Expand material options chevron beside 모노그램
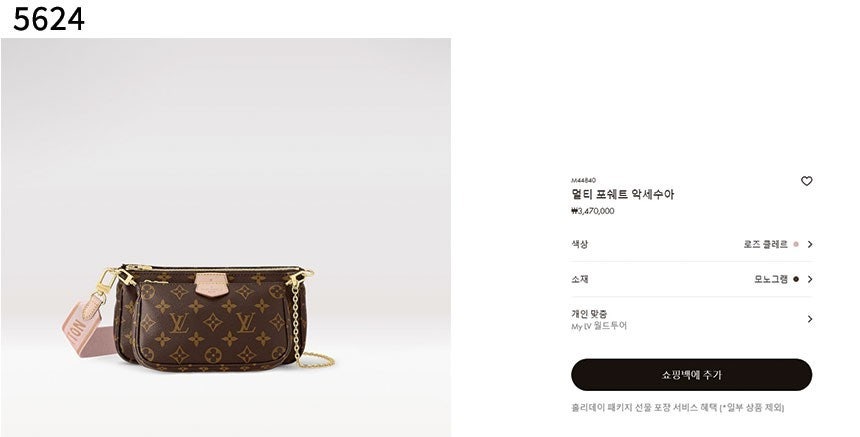 pos(810,280)
